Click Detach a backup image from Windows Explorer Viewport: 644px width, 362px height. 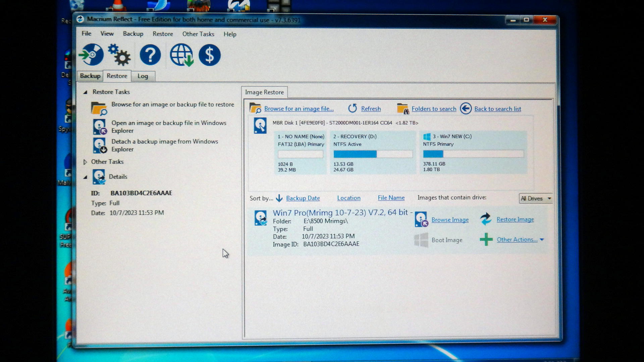tap(165, 145)
